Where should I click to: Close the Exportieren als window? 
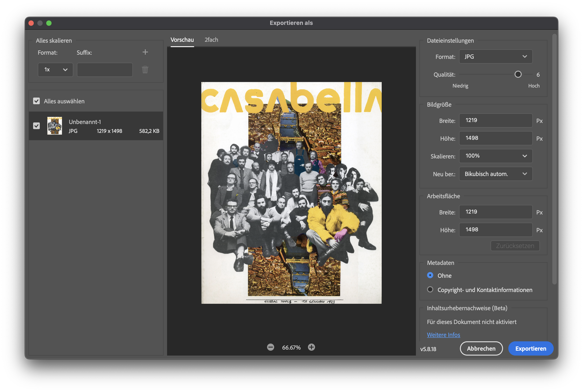point(31,23)
